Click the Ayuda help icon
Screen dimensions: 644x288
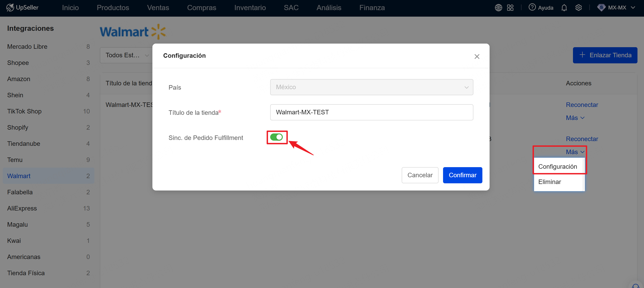(x=532, y=7)
